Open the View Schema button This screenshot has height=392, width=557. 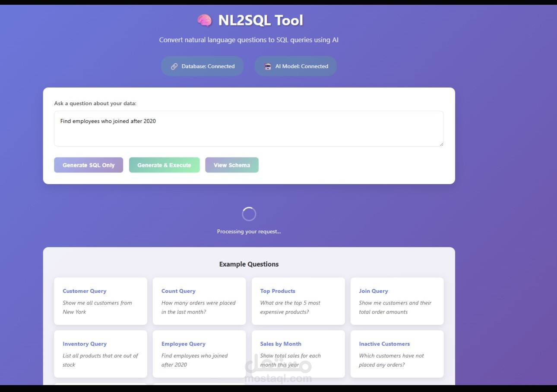pyautogui.click(x=232, y=165)
